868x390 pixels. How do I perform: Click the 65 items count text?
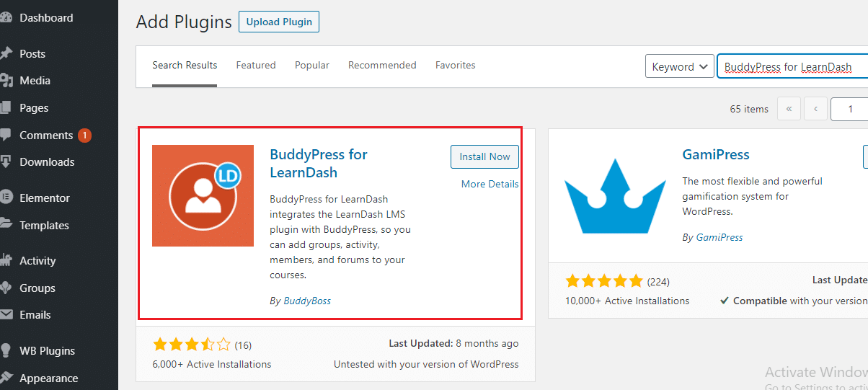(749, 109)
